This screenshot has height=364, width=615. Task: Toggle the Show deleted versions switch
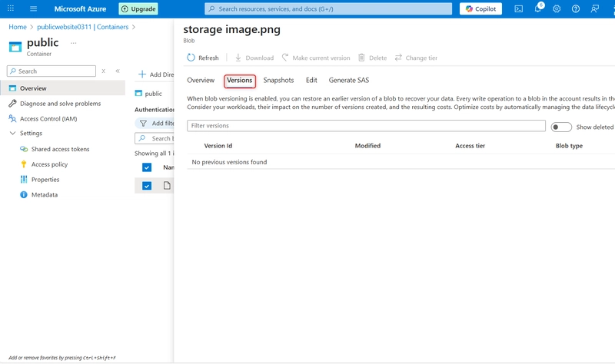click(561, 127)
